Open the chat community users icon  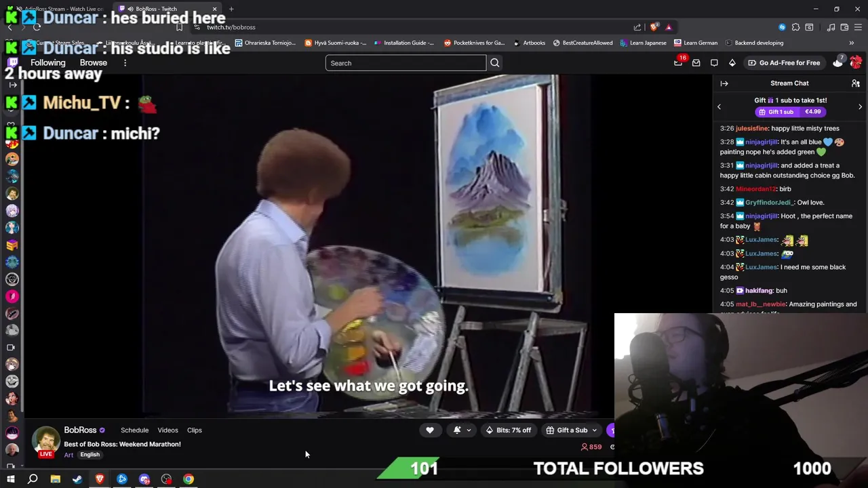856,83
